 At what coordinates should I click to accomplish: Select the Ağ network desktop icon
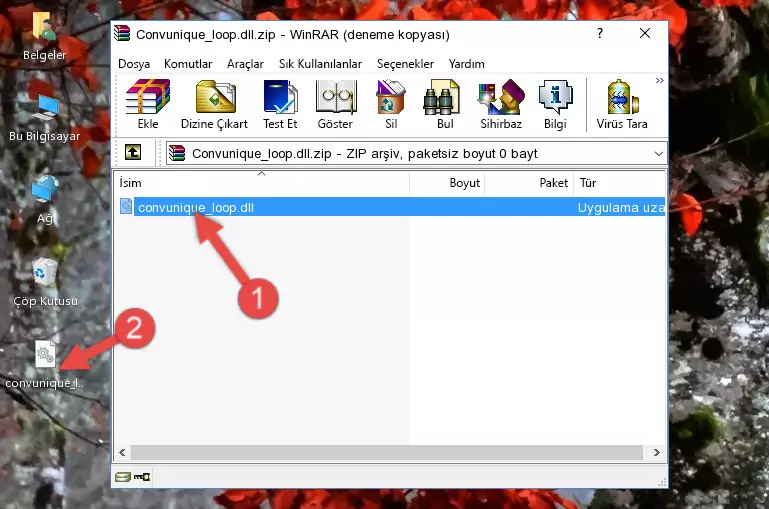point(45,200)
